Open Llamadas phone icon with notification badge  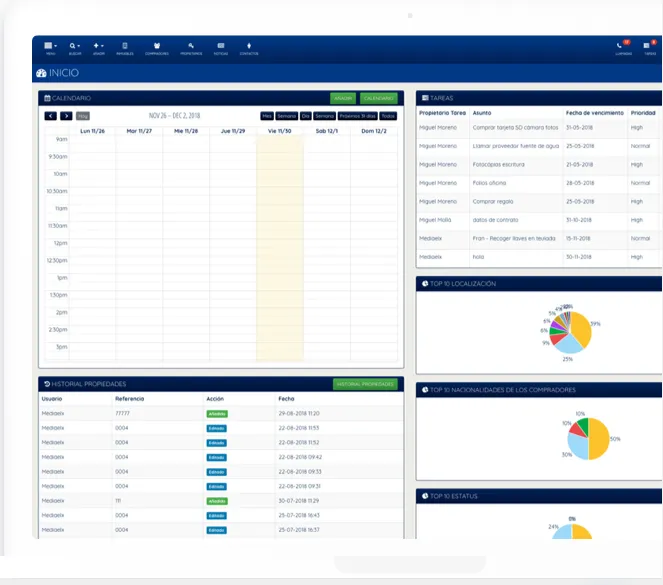tap(623, 48)
